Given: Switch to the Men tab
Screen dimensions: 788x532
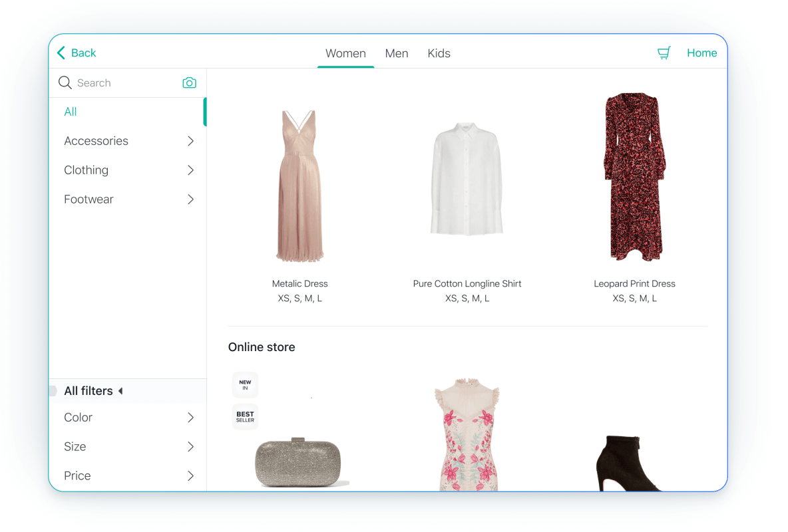Looking at the screenshot, I should [397, 53].
